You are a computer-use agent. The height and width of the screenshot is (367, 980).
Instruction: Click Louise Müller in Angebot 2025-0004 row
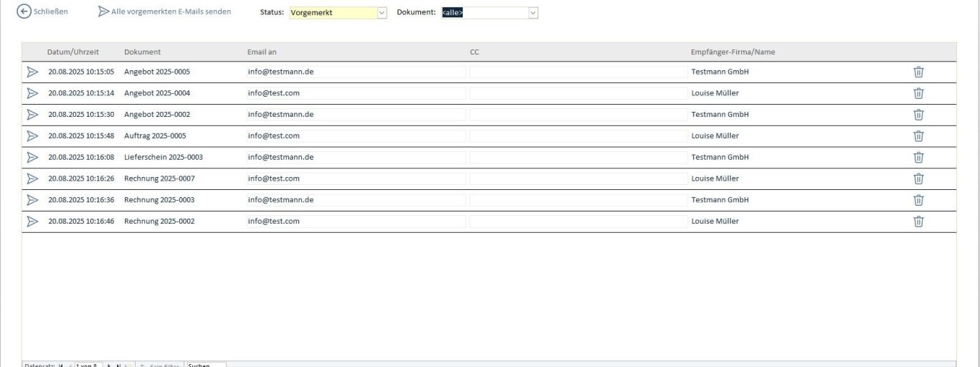(x=715, y=93)
